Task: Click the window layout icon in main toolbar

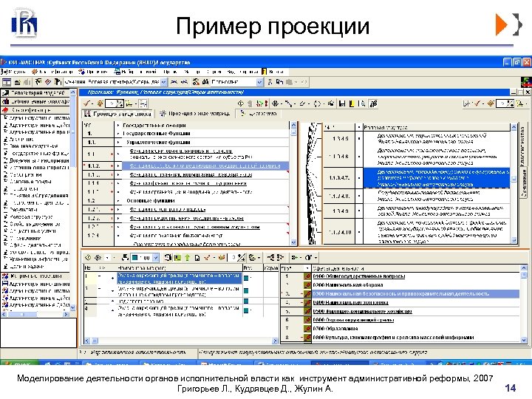Action: pyautogui.click(x=7, y=82)
